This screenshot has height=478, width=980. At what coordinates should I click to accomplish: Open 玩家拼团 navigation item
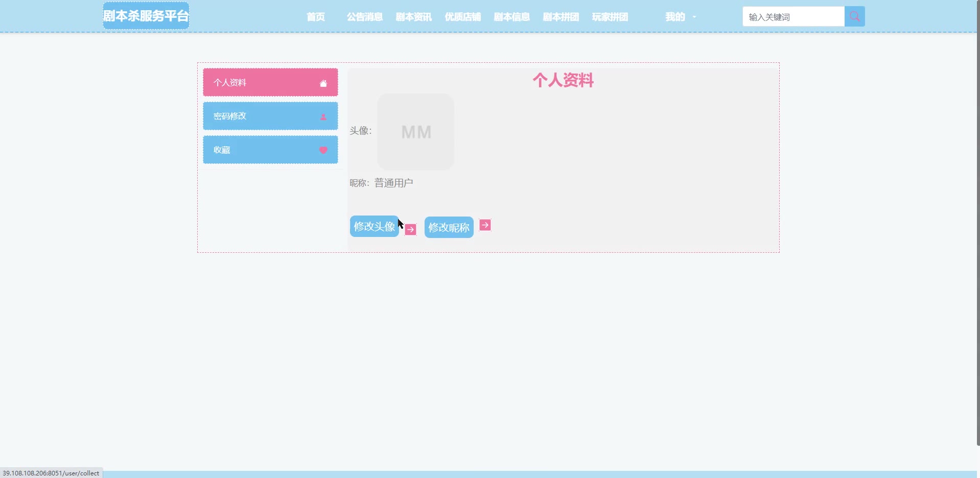(x=610, y=17)
